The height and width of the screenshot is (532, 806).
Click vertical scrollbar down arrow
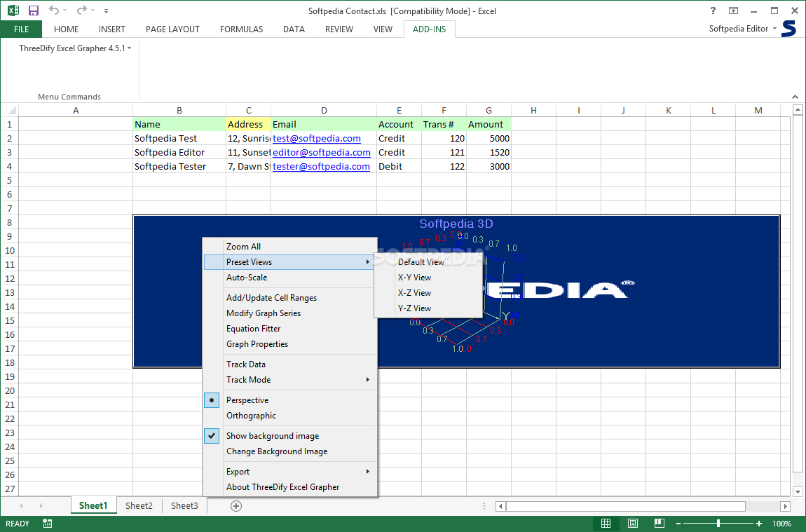798,491
